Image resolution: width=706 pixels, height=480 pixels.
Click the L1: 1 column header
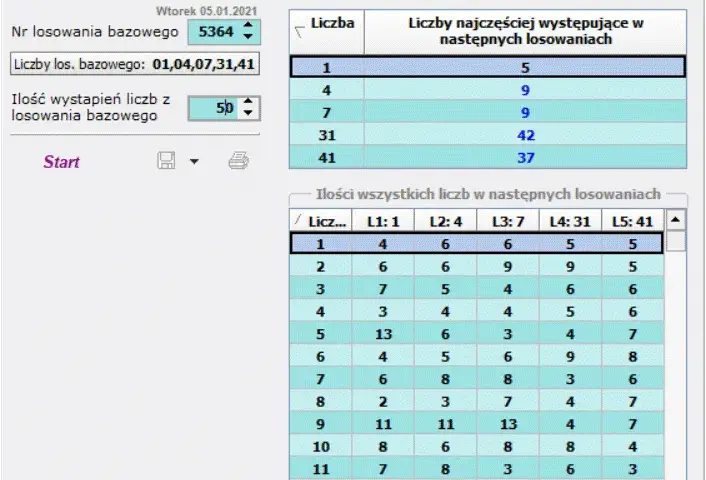[383, 221]
